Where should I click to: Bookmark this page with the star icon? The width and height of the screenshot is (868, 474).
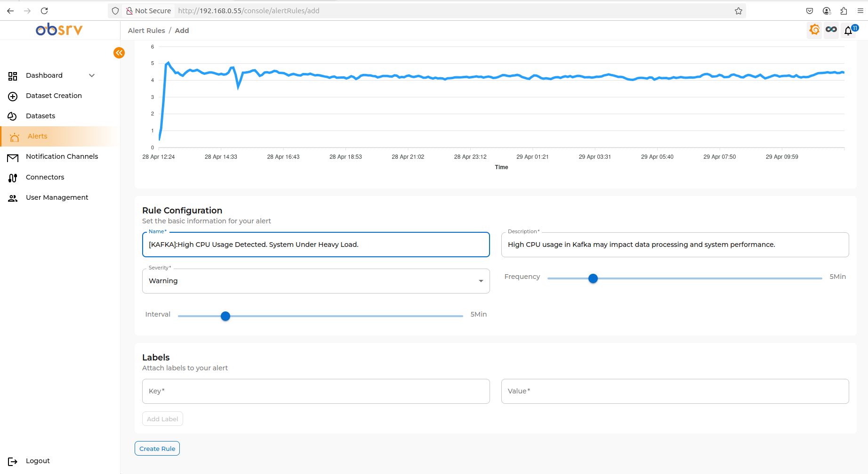[739, 11]
